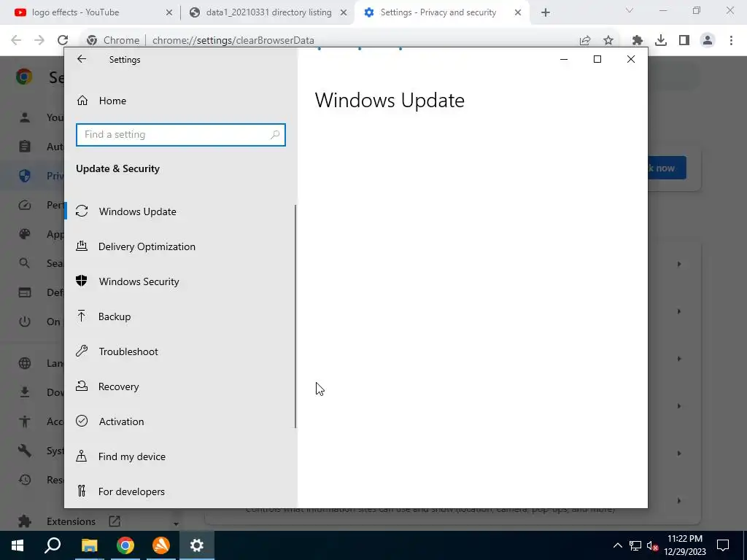Maximize the Windows Settings window
Image resolution: width=747 pixels, height=560 pixels.
(597, 59)
